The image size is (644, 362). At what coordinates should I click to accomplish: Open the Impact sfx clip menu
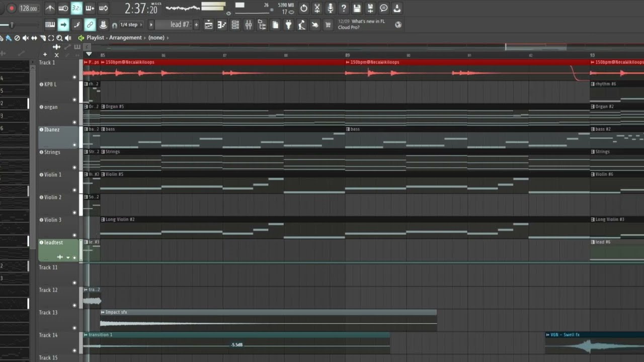(x=103, y=312)
